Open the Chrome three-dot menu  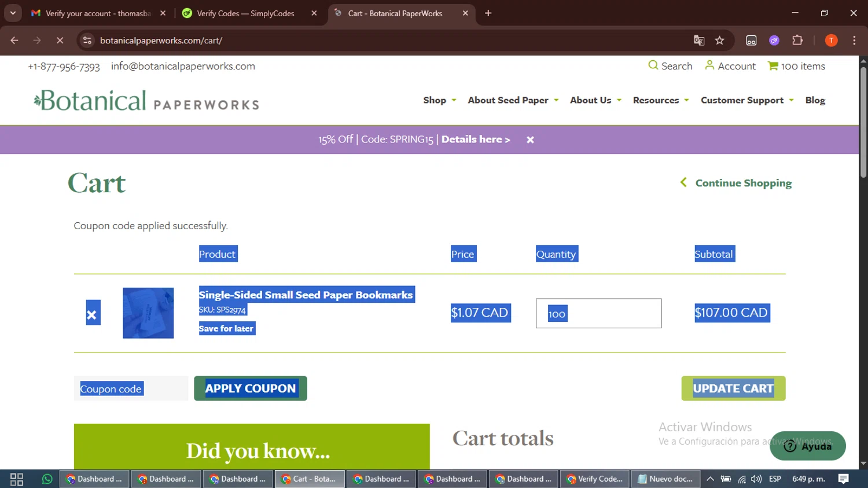click(x=854, y=41)
